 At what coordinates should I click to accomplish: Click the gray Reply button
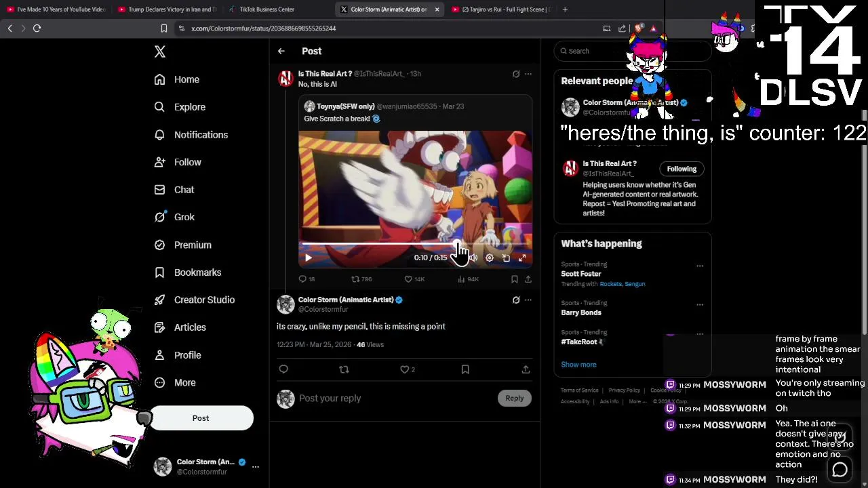coord(514,399)
